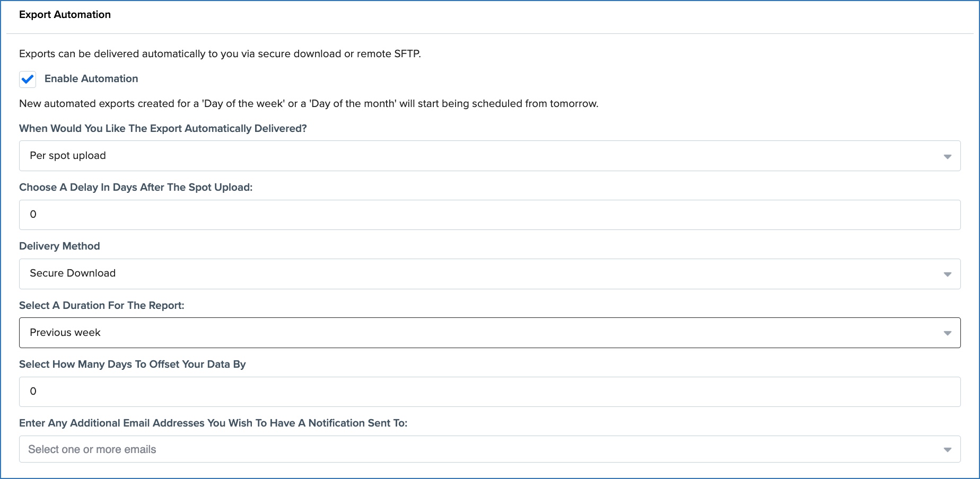
Task: Click the caret icon in 'Secure Download' field
Action: click(x=947, y=274)
